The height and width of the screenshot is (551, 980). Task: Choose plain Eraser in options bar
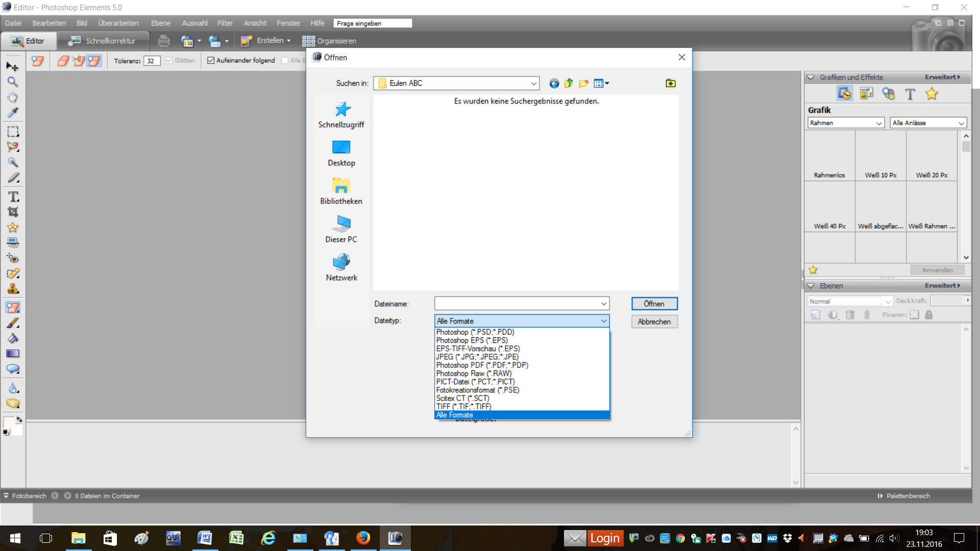[63, 61]
